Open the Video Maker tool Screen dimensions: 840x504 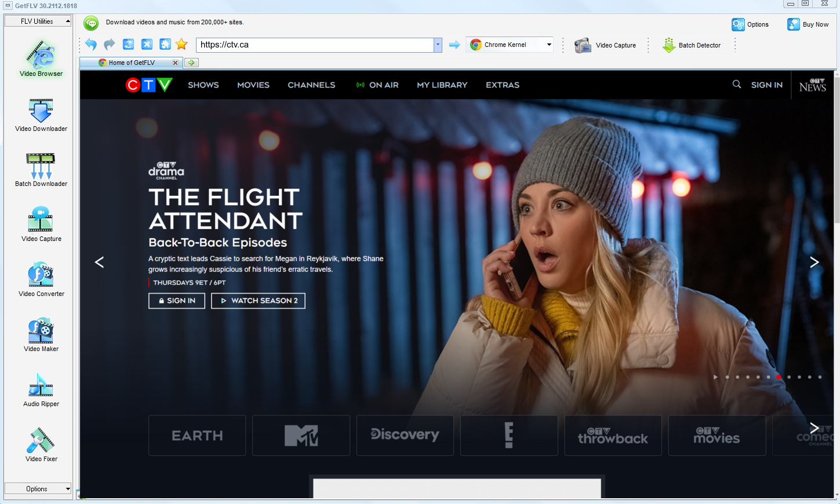coord(41,334)
